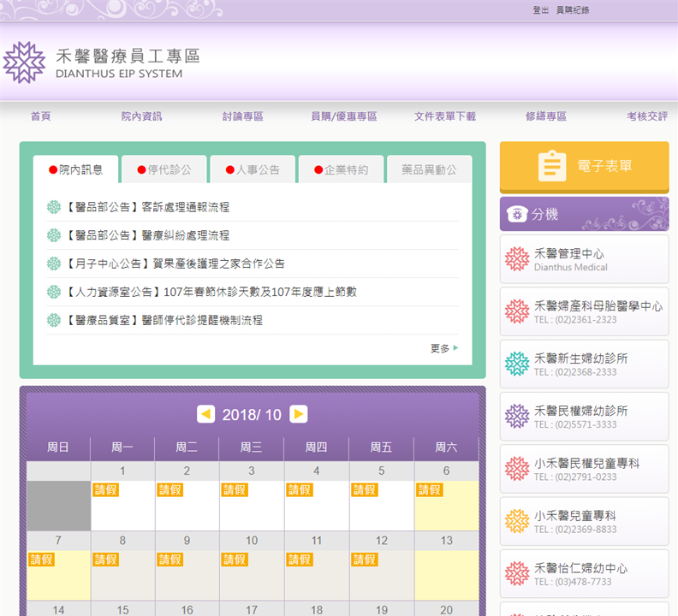Open the 電子表單 clipboard icon
678x616 pixels.
click(552, 166)
